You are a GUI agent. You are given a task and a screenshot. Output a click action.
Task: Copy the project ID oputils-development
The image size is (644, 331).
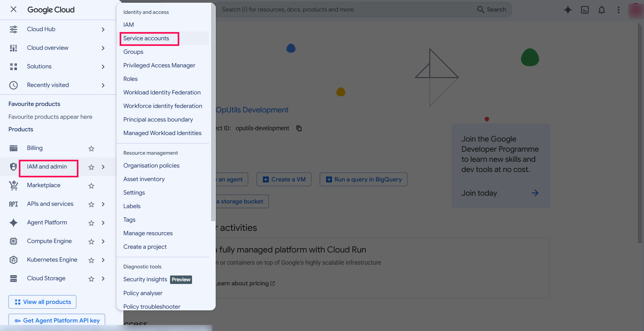[x=299, y=128]
